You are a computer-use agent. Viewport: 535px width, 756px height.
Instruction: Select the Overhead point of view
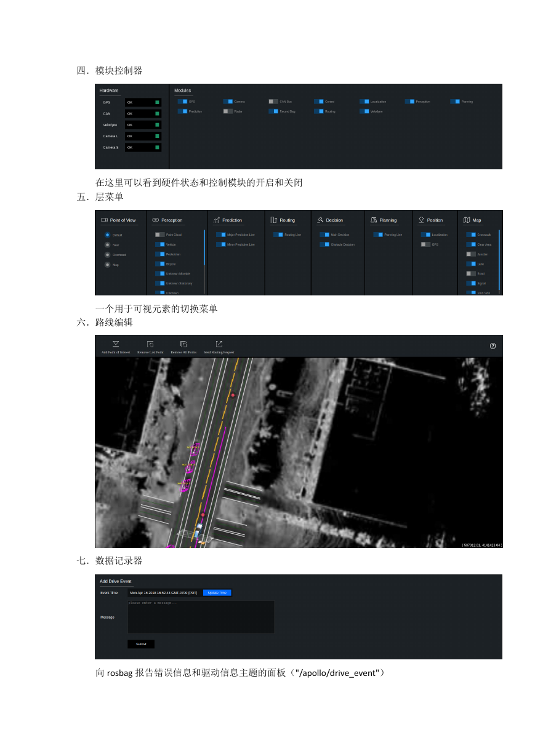pyautogui.click(x=108, y=254)
